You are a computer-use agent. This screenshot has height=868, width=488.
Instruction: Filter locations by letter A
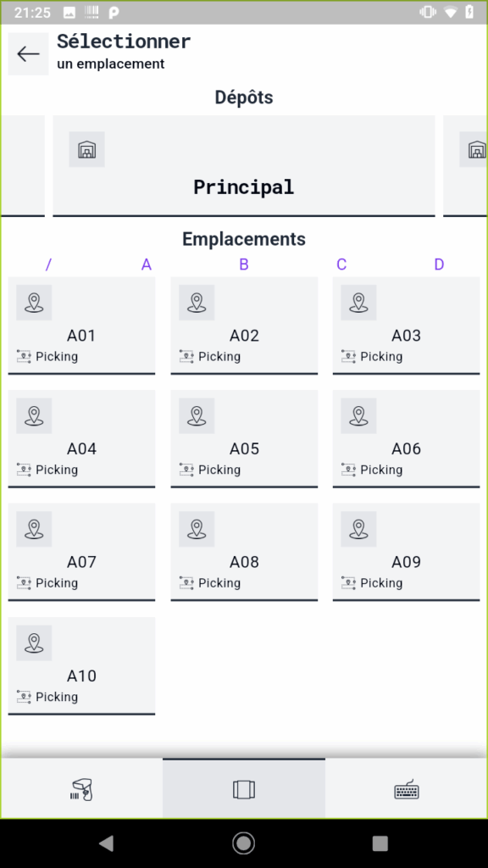tap(146, 264)
